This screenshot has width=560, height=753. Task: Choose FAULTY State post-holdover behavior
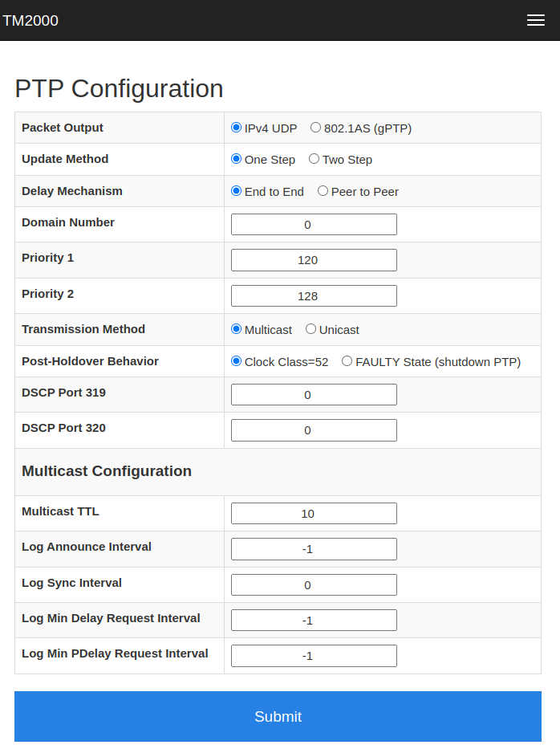tap(347, 361)
